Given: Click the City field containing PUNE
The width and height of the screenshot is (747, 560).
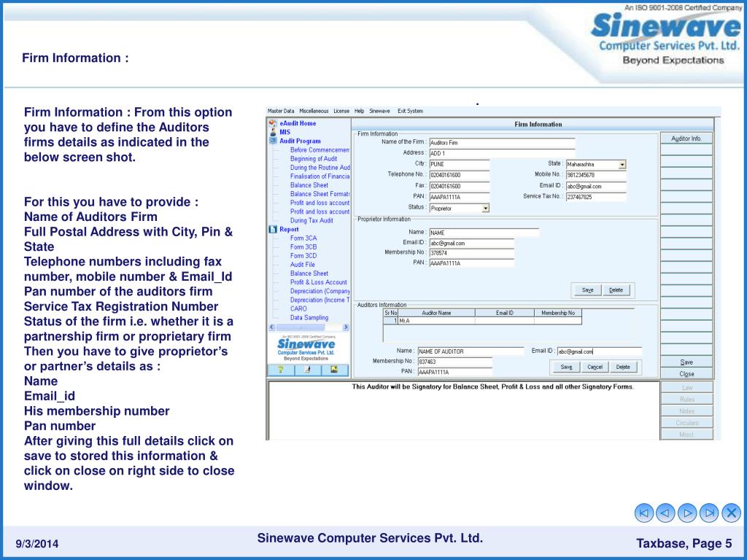Looking at the screenshot, I should (460, 164).
